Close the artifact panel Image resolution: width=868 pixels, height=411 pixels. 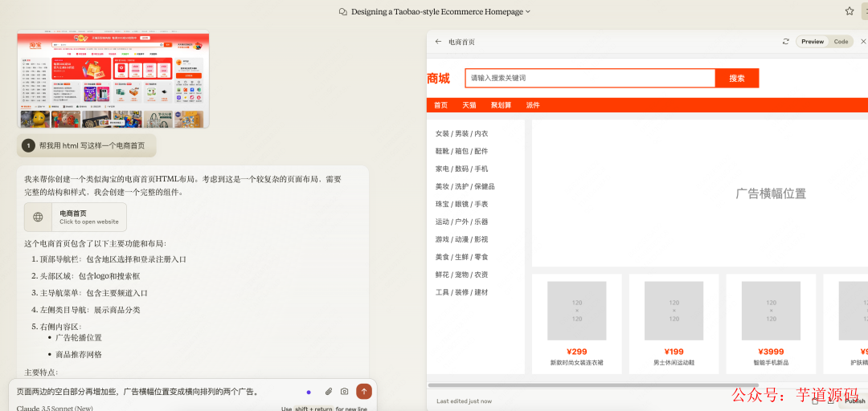tap(863, 42)
